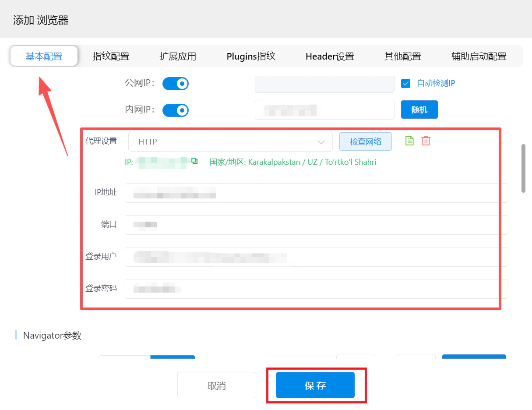Viewport: 532px width, 410px height.
Task: Toggle the 内网IP switch off
Action: point(176,110)
